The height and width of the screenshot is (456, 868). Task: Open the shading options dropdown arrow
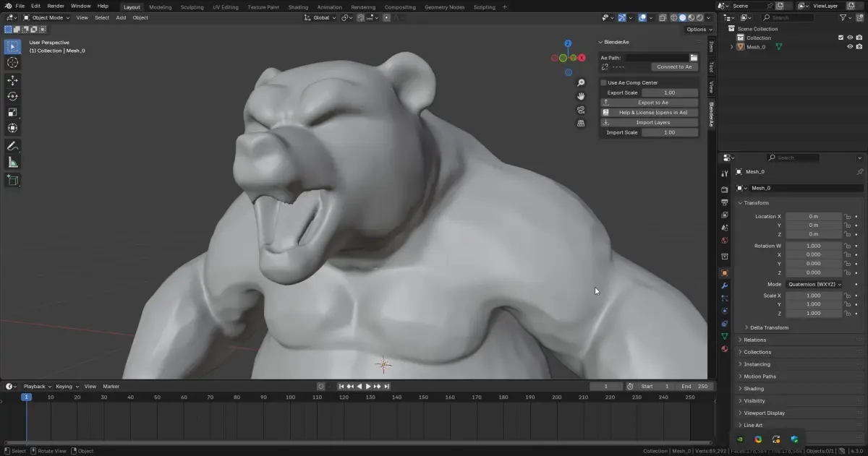tap(707, 17)
